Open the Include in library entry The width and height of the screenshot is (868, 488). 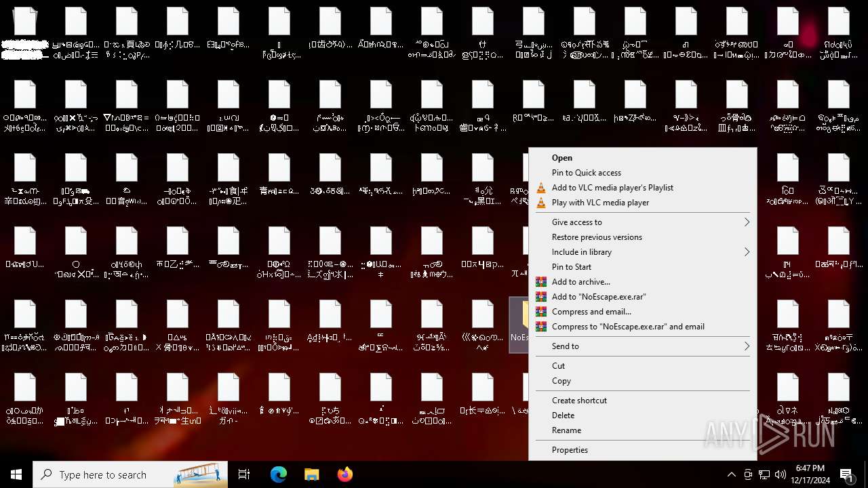pos(643,252)
